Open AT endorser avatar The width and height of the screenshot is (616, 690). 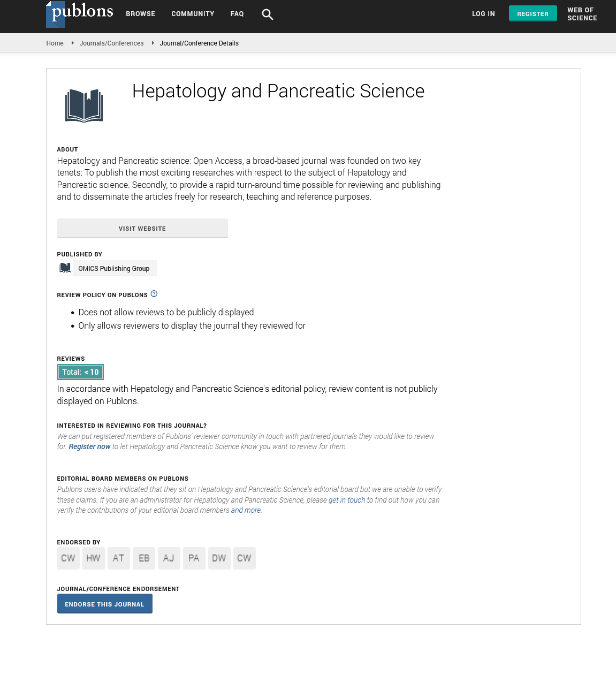[x=118, y=558]
